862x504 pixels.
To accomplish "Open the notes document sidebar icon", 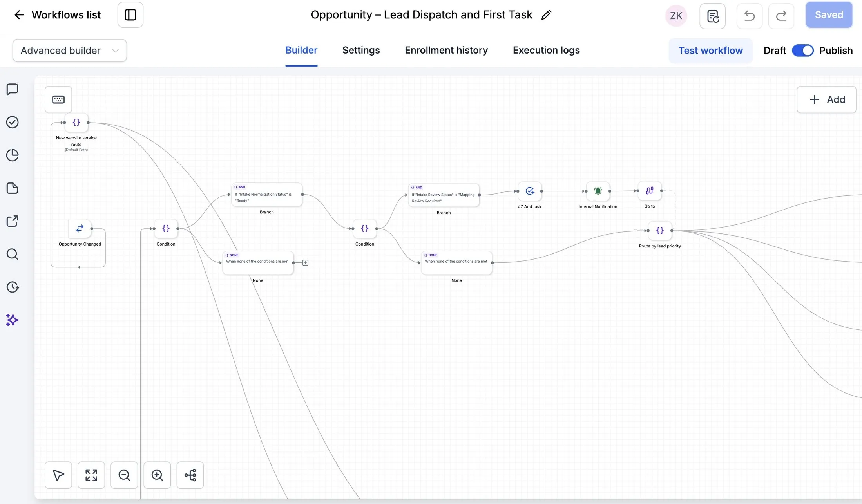I will tap(13, 188).
